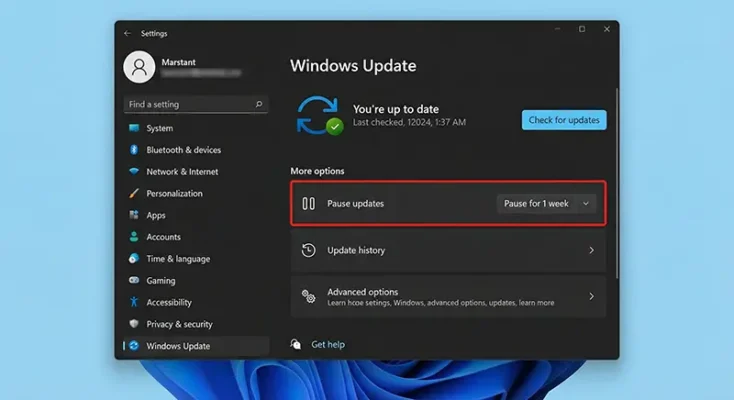This screenshot has width=734, height=400.
Task: Click Check for updates button
Action: point(564,120)
